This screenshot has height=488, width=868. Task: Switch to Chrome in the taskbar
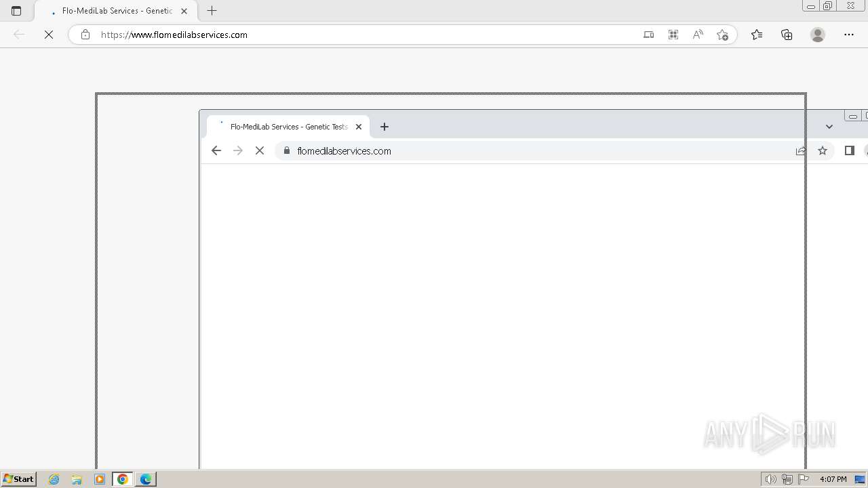(123, 479)
